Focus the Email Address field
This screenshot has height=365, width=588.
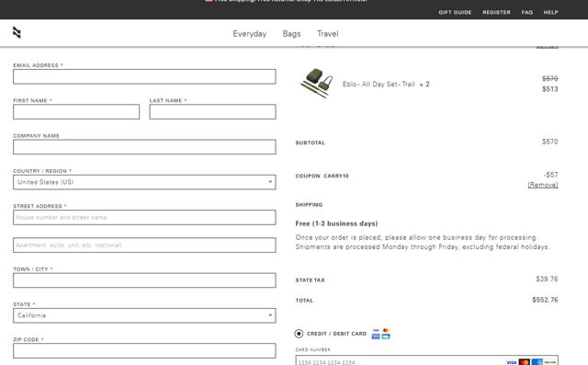coord(144,76)
